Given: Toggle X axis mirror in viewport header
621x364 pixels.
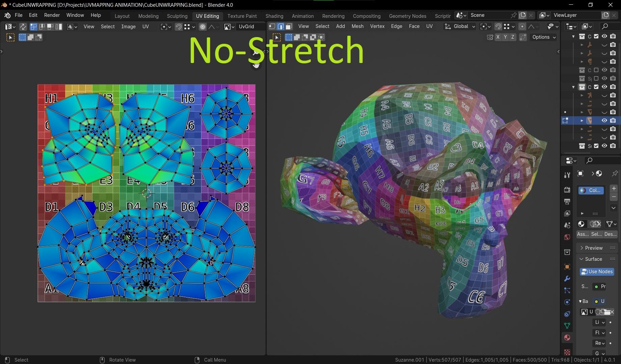Looking at the screenshot, I should (498, 37).
